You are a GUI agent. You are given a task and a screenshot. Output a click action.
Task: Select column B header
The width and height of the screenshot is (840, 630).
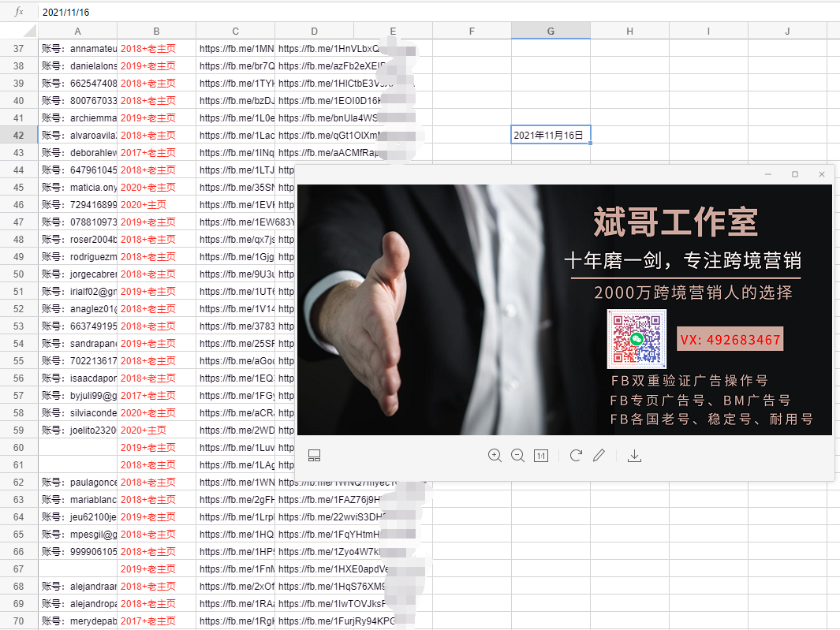[156, 31]
